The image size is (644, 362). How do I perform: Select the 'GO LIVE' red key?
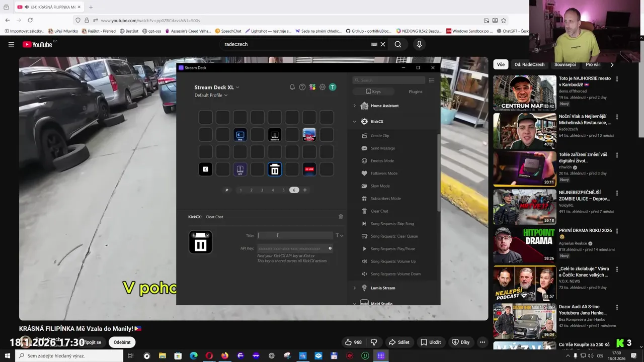pyautogui.click(x=309, y=169)
